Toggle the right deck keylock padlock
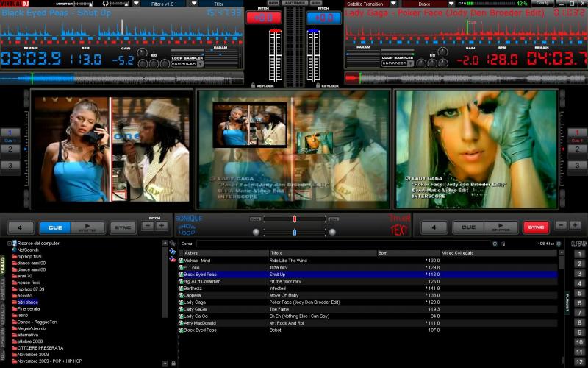The image size is (588, 368). [x=318, y=85]
